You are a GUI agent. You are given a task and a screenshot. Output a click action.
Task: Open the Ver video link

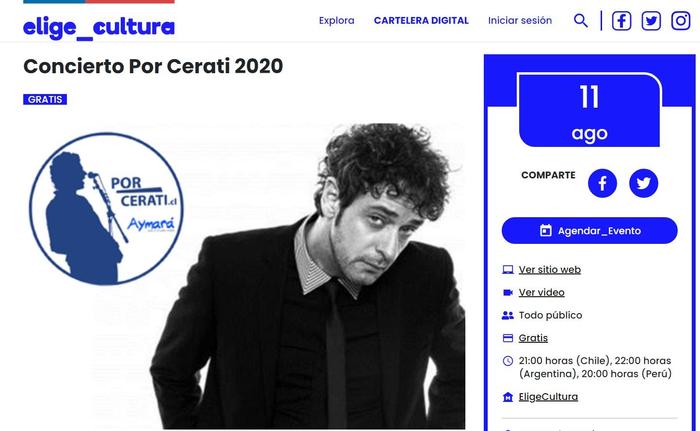click(x=542, y=293)
